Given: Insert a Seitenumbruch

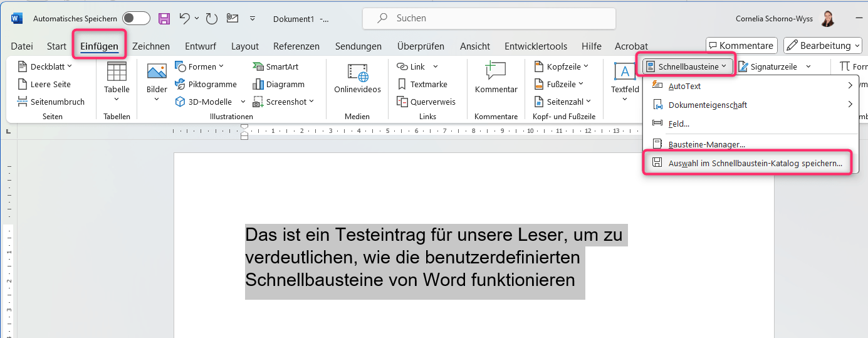Looking at the screenshot, I should [x=51, y=102].
